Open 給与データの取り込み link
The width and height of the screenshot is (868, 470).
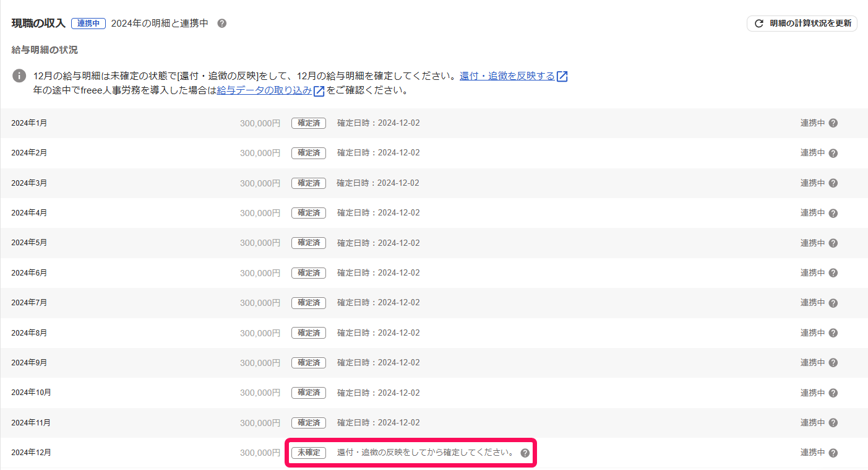[x=264, y=90]
